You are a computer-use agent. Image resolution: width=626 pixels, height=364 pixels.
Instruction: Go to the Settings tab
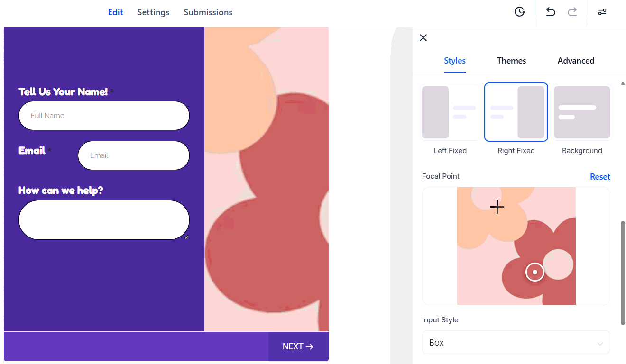coord(153,12)
